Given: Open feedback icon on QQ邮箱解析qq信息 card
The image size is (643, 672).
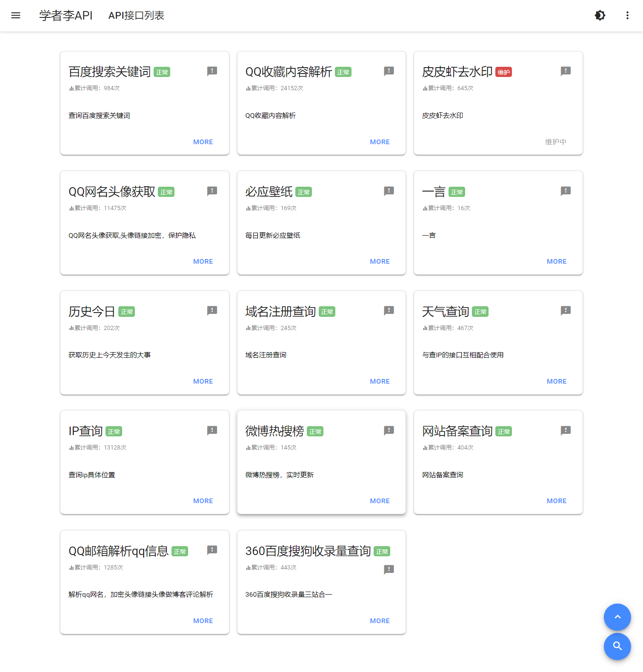Looking at the screenshot, I should [x=212, y=550].
